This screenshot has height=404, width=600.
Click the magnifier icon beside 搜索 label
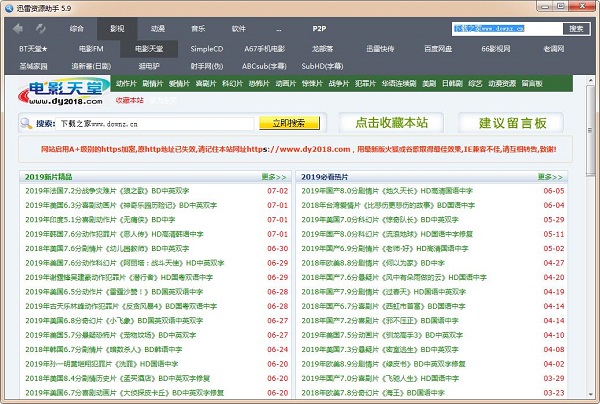(26, 124)
